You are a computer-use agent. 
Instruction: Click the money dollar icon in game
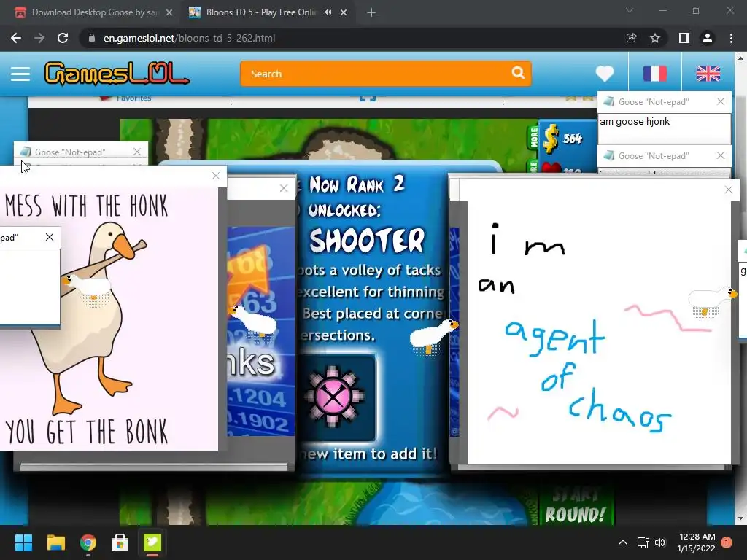[x=550, y=139]
